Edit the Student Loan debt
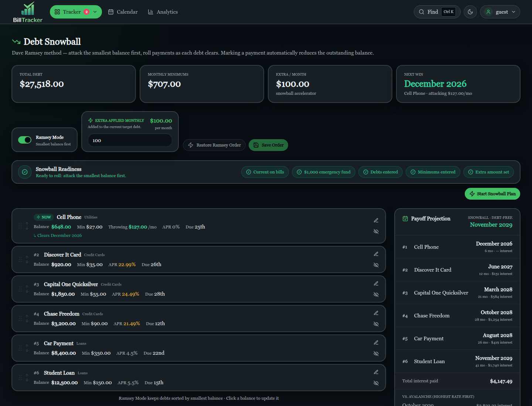The image size is (532, 406). [376, 372]
